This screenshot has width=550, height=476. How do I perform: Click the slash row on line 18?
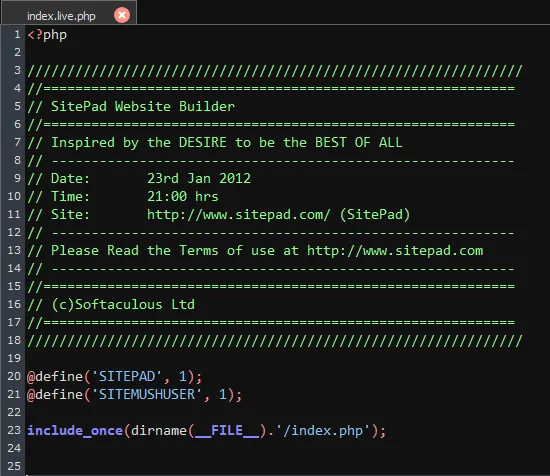point(275,340)
